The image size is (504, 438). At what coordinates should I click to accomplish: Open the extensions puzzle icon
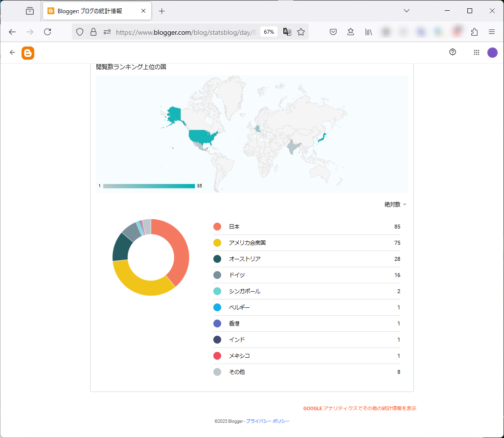[474, 32]
